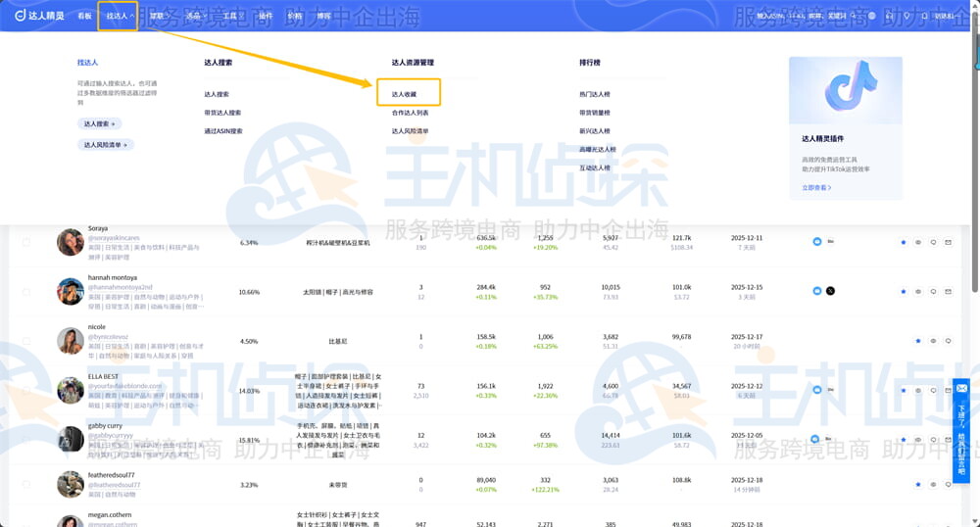Click the name megan.cothern

[110, 515]
